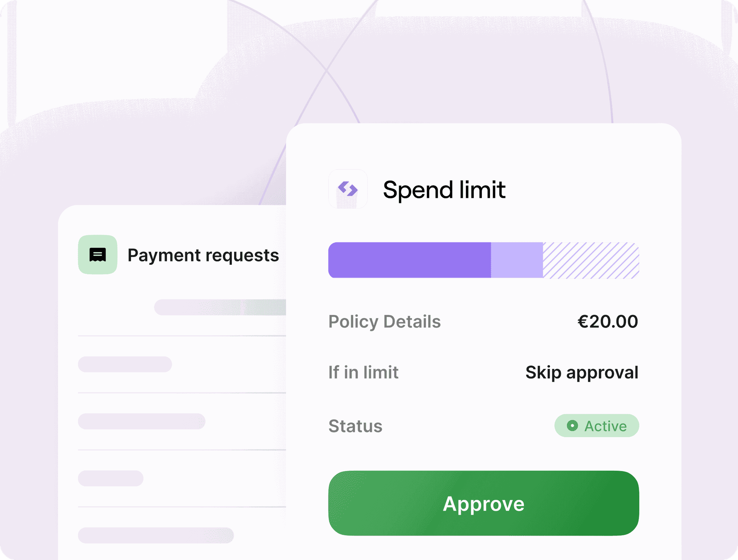Click the dark purple spent bar segment
738x560 pixels.
(x=409, y=260)
